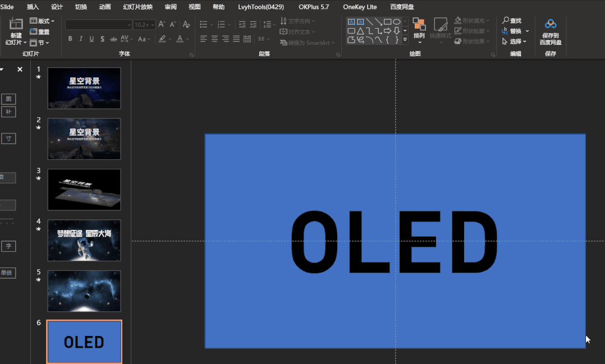Open the Animations (动画) tab
605x364 pixels.
(105, 7)
